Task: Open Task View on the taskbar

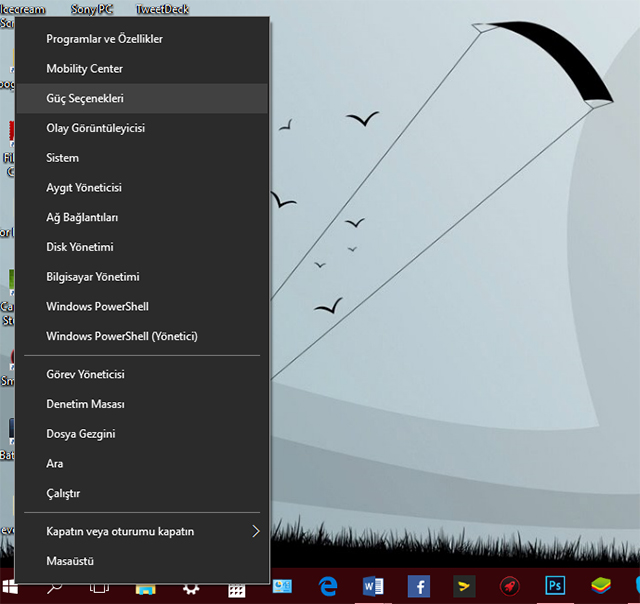Action: click(100, 588)
